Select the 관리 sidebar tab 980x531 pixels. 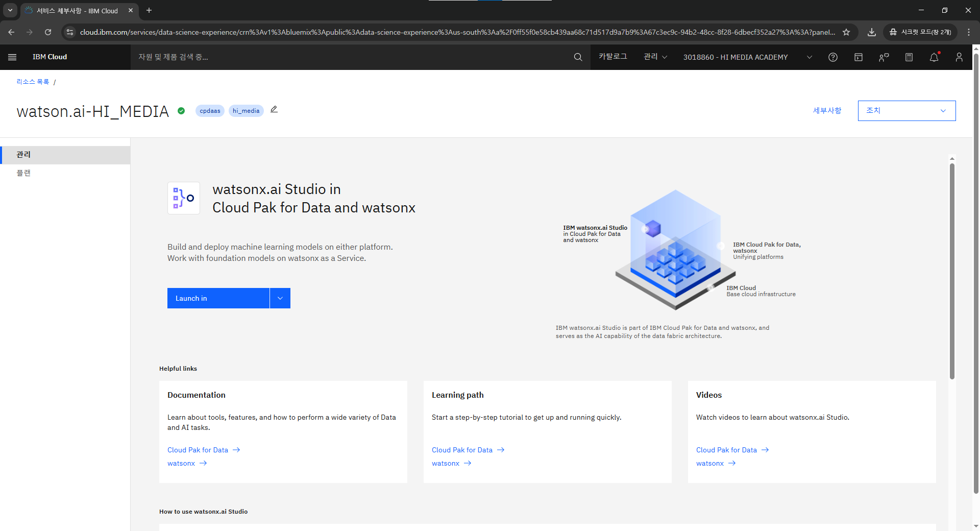click(x=65, y=155)
